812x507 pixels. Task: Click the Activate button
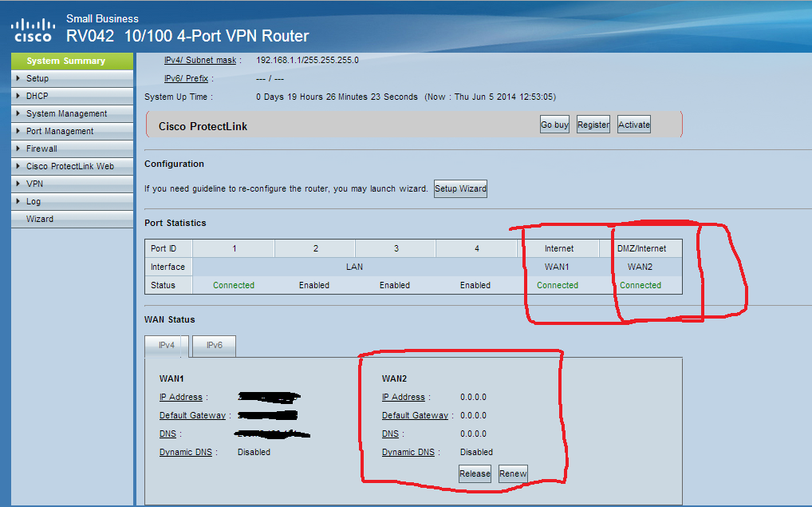coord(634,125)
